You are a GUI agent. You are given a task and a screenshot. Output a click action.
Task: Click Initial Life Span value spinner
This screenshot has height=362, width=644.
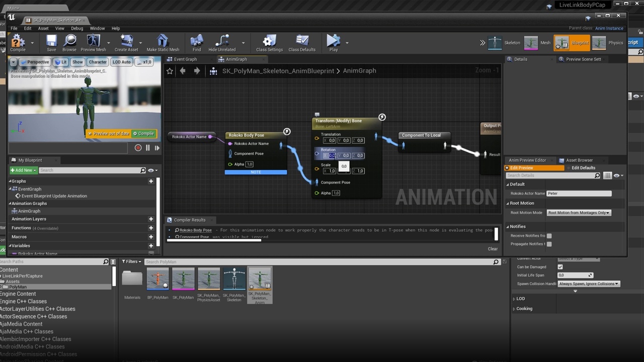point(576,275)
